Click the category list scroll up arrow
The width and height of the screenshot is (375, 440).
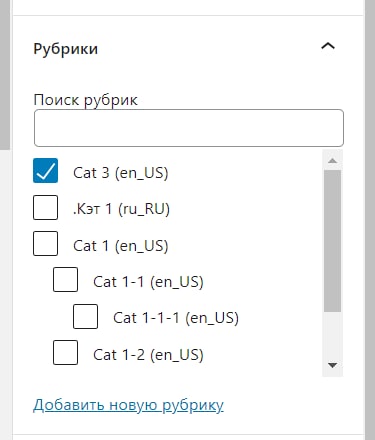click(x=332, y=161)
